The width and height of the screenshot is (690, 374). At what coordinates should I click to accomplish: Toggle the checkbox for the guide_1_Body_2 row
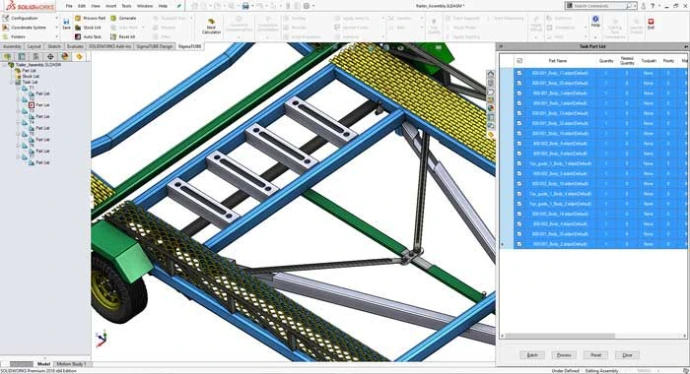click(x=519, y=204)
